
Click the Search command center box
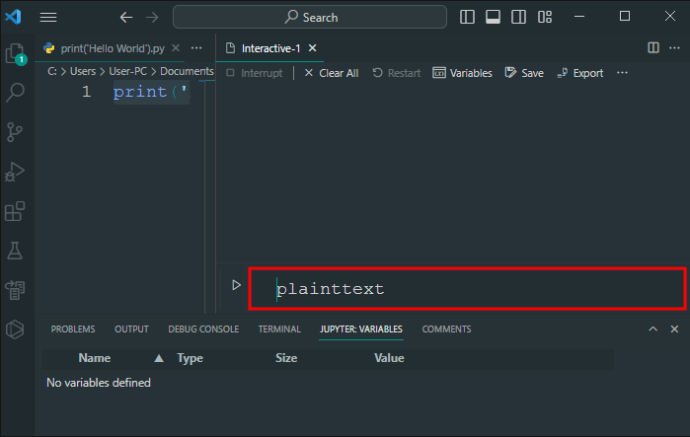(310, 17)
